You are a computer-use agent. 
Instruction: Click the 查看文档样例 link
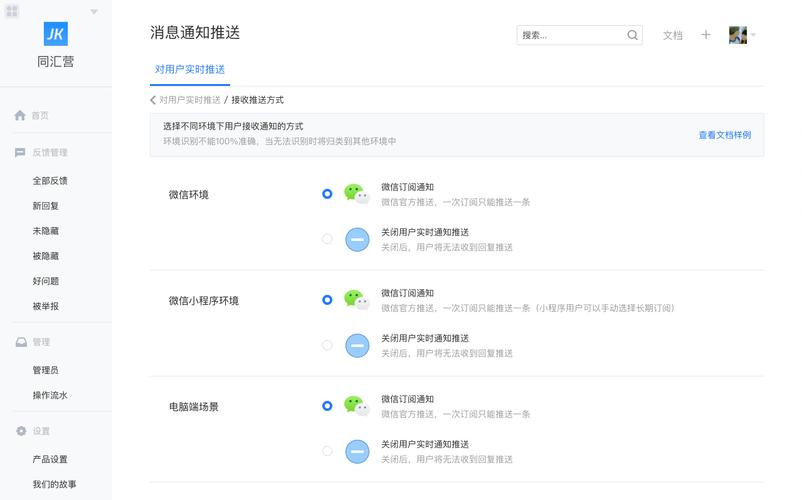pos(724,134)
